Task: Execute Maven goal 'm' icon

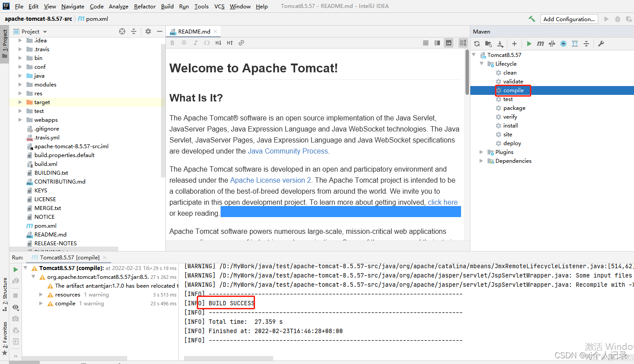Action: (x=540, y=44)
